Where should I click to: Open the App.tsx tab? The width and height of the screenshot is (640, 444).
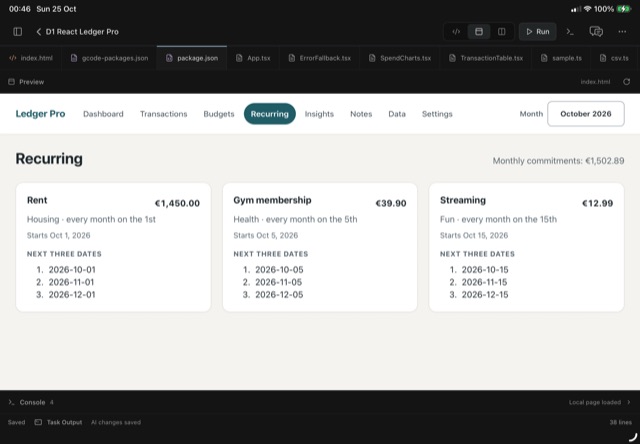(253, 58)
